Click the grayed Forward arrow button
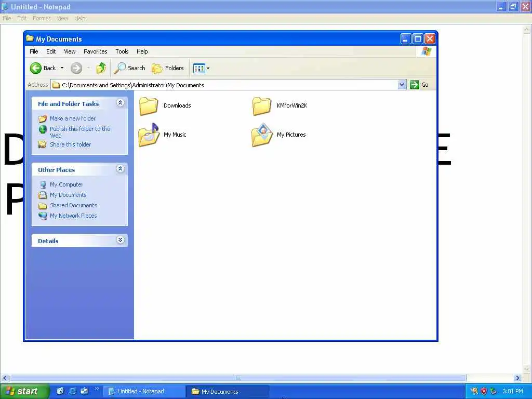This screenshot has height=399, width=532. click(x=76, y=68)
